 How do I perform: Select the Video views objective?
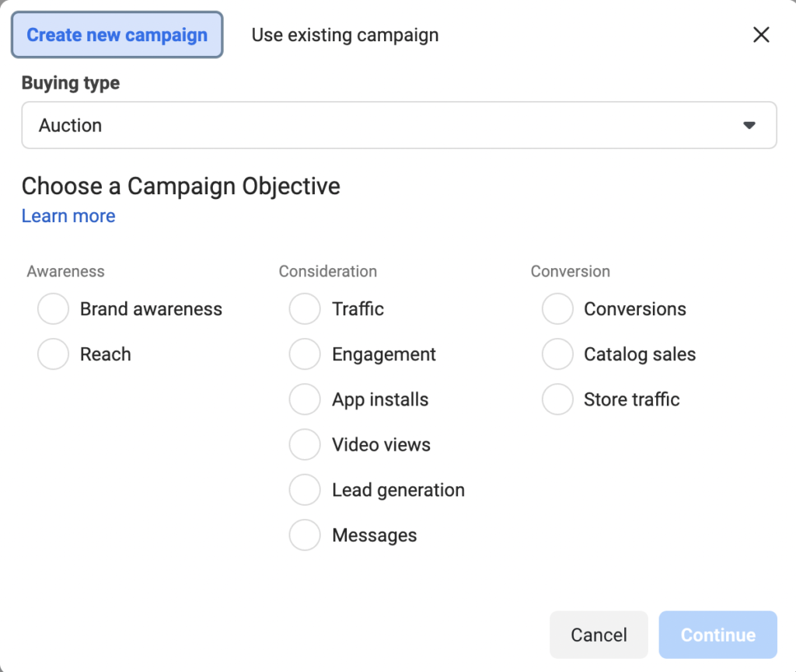[x=305, y=444]
